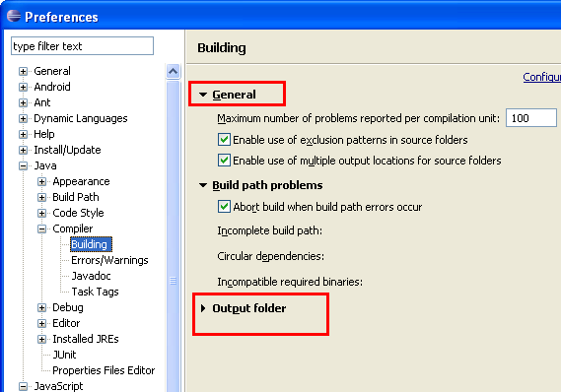Click the tree scrollbar thumb

(x=174, y=235)
